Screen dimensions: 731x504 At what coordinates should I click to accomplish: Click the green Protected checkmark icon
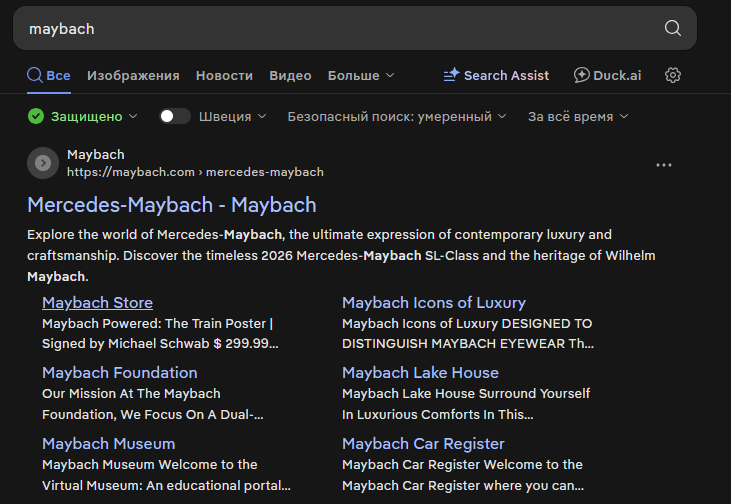[x=36, y=116]
